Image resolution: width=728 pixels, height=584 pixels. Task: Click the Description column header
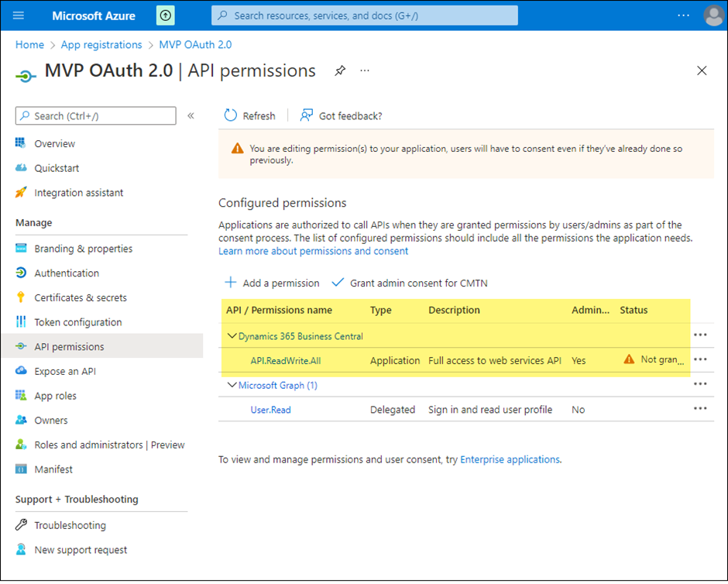454,310
